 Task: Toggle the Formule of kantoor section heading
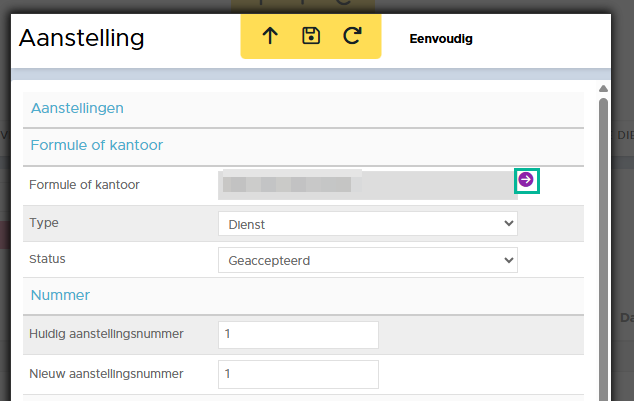pyautogui.click(x=96, y=145)
